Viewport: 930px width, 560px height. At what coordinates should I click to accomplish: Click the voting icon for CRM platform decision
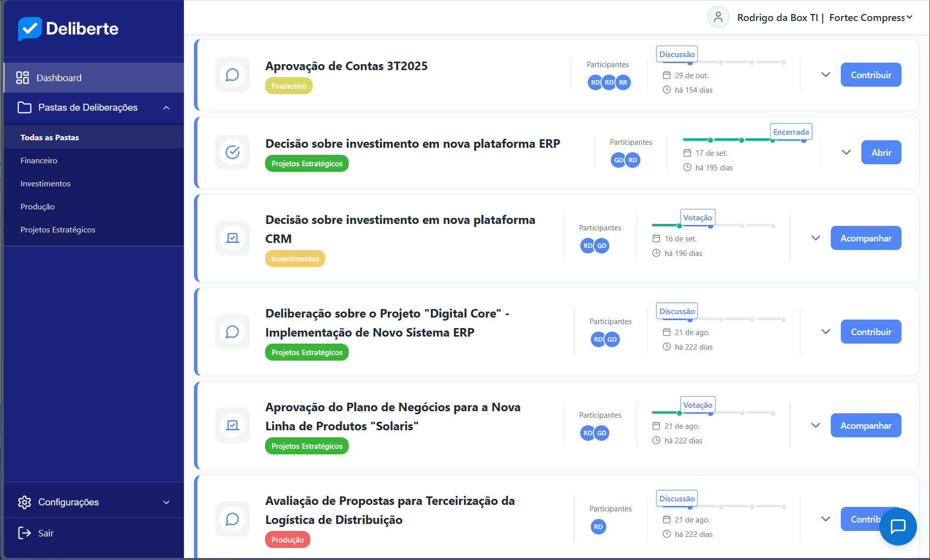click(232, 238)
